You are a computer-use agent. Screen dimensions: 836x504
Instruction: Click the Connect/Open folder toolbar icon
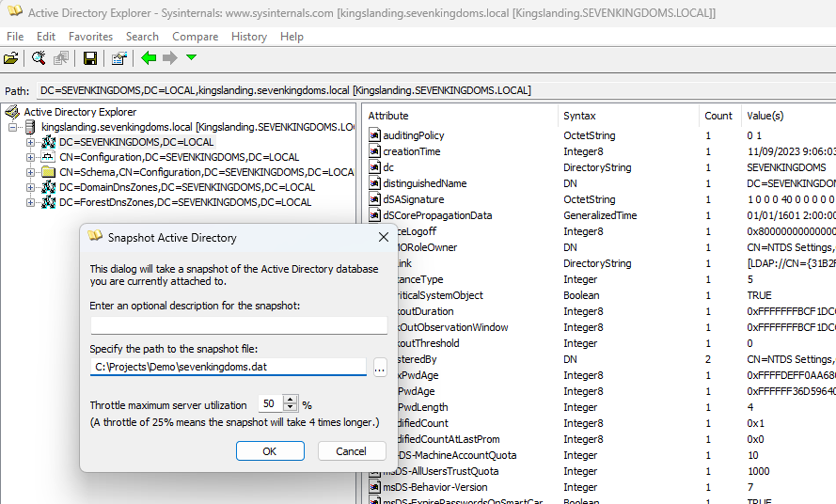pos(10,57)
